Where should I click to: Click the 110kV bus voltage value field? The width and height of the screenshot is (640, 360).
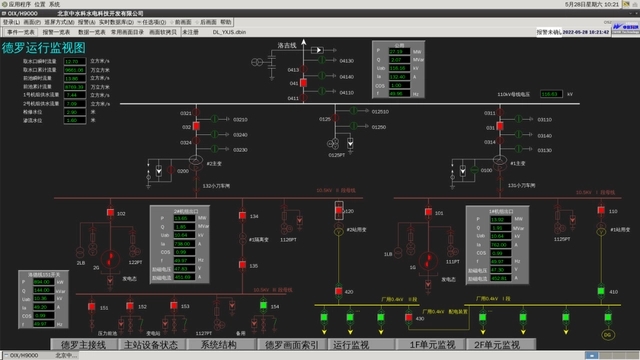pyautogui.click(x=550, y=94)
